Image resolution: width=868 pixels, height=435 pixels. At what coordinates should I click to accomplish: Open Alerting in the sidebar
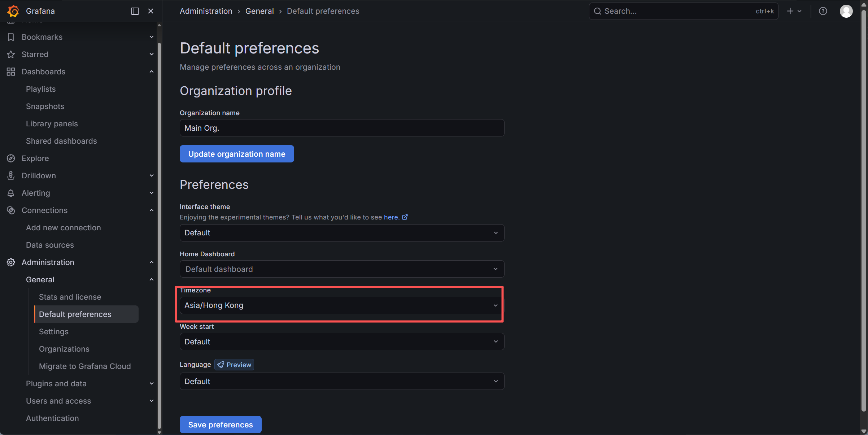tap(36, 193)
